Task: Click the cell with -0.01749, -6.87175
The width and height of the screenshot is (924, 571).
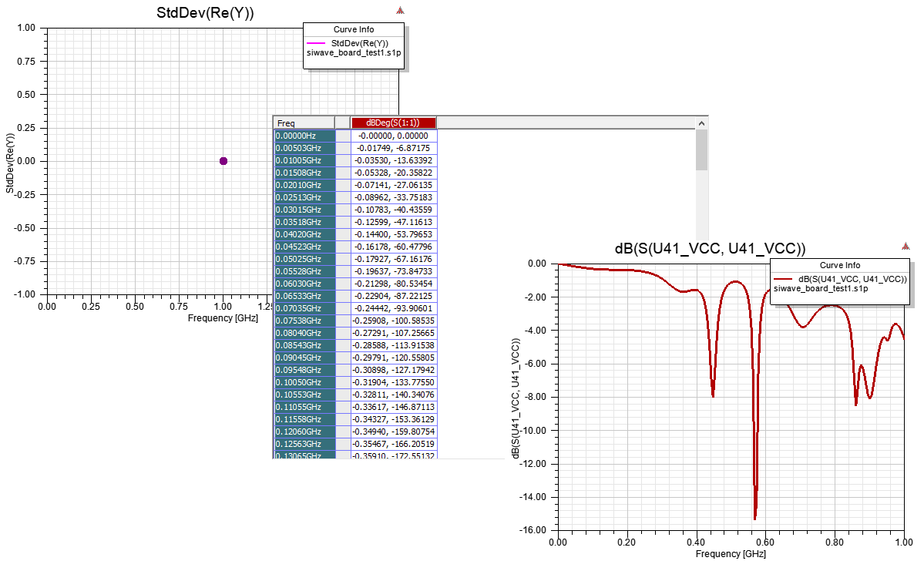Action: [393, 148]
